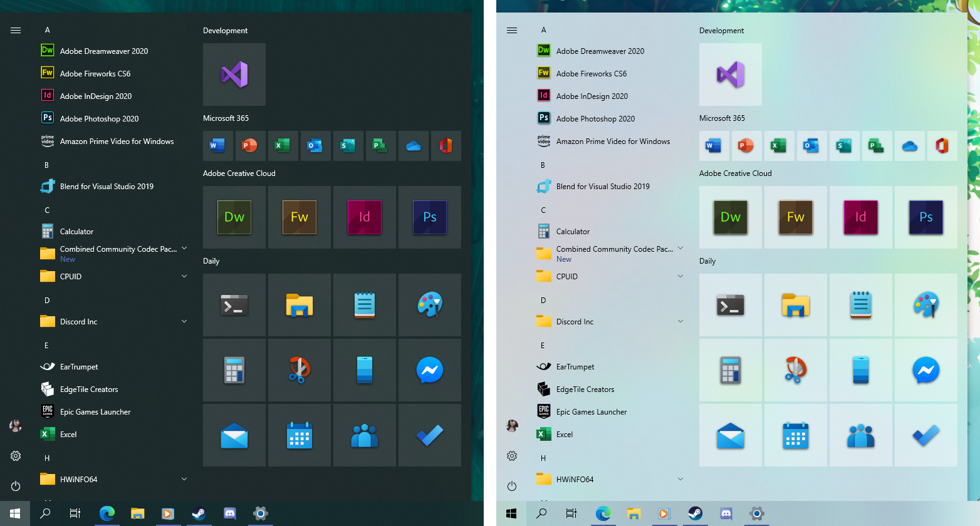Click Windows Start button on dark taskbar
The width and height of the screenshot is (980, 526).
[15, 513]
